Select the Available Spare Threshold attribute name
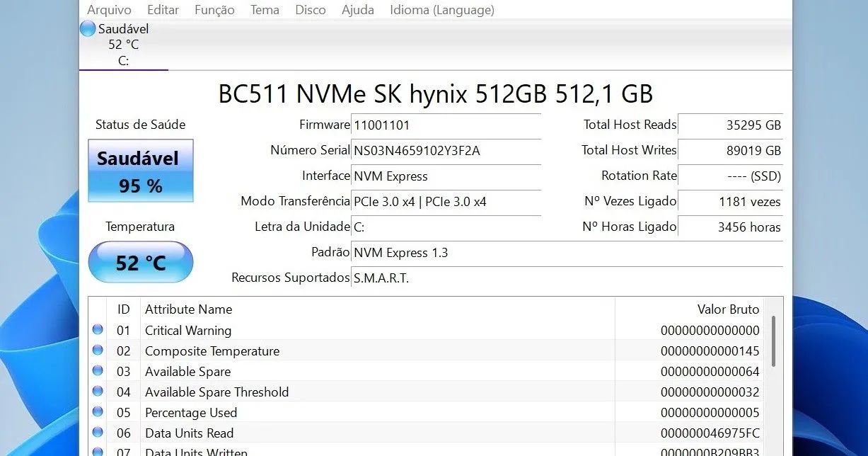Image resolution: width=868 pixels, height=456 pixels. [216, 392]
